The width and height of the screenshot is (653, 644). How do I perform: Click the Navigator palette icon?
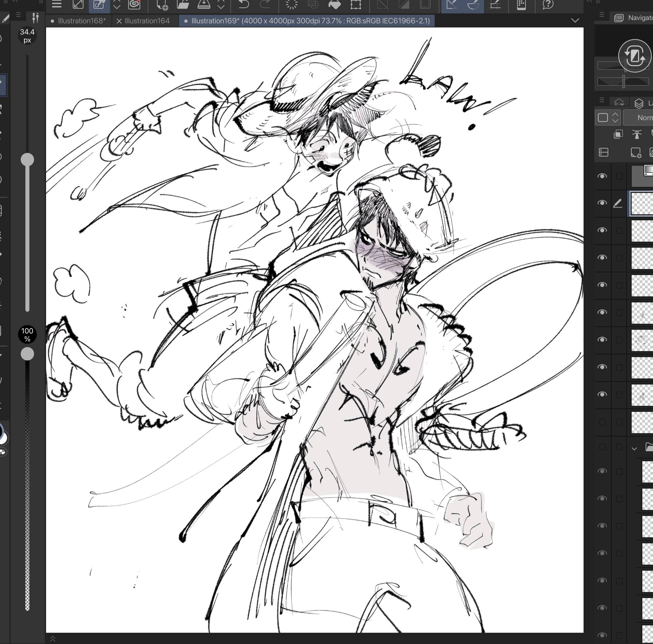(619, 18)
